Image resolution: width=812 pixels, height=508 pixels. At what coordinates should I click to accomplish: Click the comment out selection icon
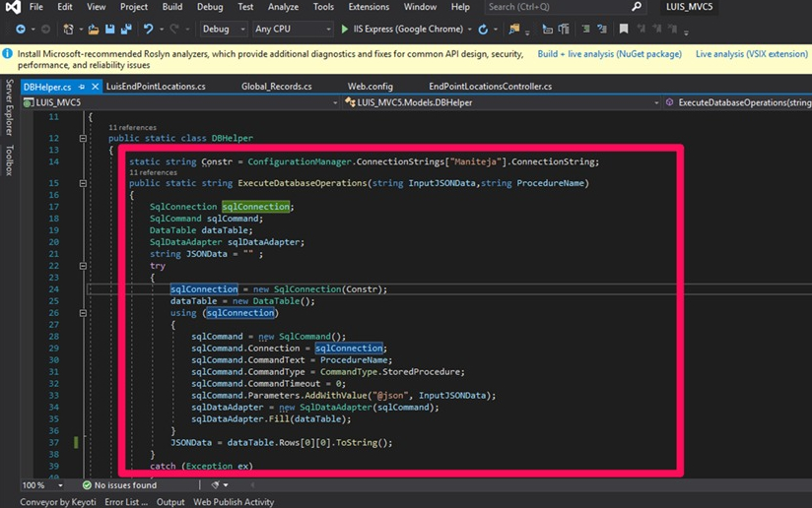[x=585, y=29]
